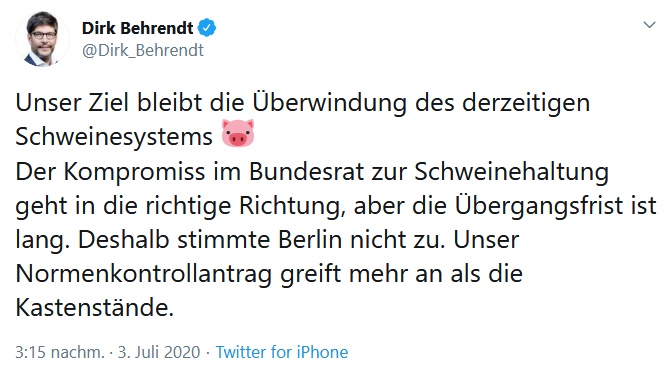The height and width of the screenshot is (370, 672).
Task: Open the tweet options chevron menu
Action: point(649,25)
